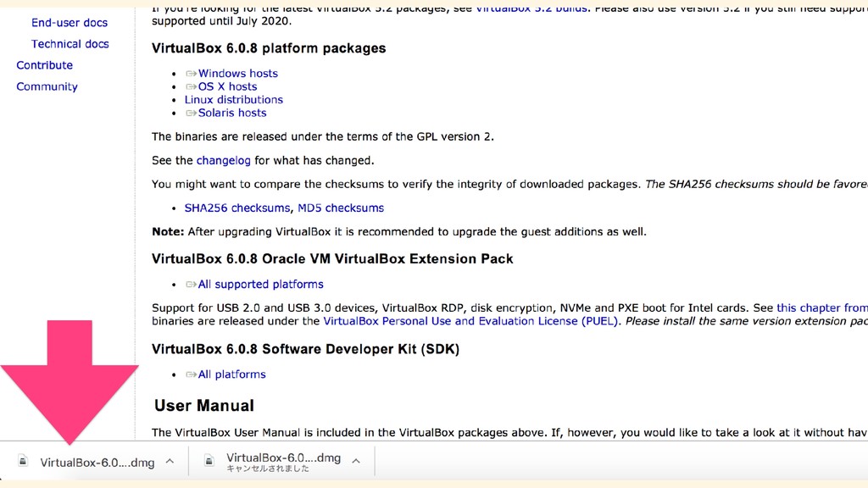
Task: Open the 'this chapter from' manual link
Action: [x=822, y=308]
